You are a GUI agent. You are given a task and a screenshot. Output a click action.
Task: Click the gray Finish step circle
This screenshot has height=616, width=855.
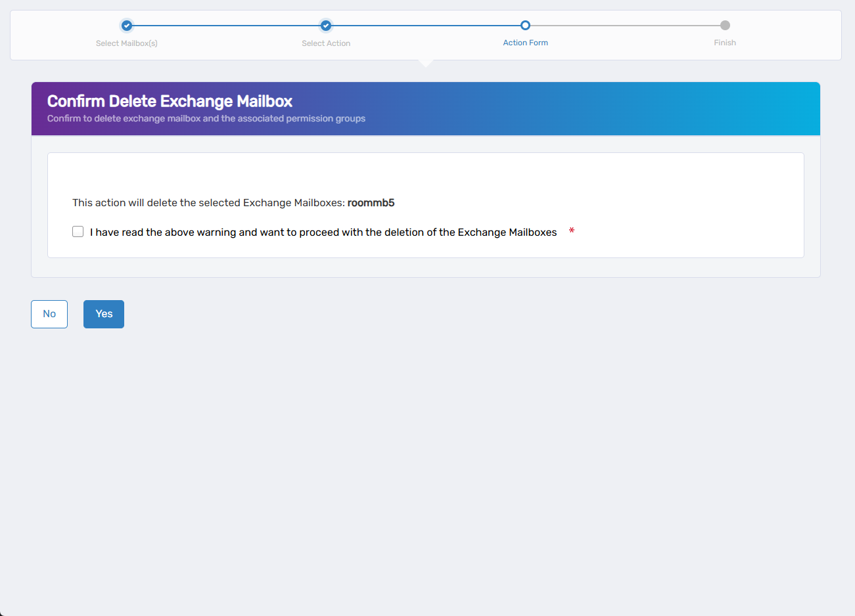point(725,26)
